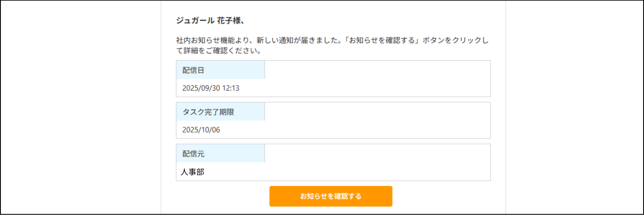Click the gray background right of the email
Viewport: 644px width, 215px height.
coord(574,107)
